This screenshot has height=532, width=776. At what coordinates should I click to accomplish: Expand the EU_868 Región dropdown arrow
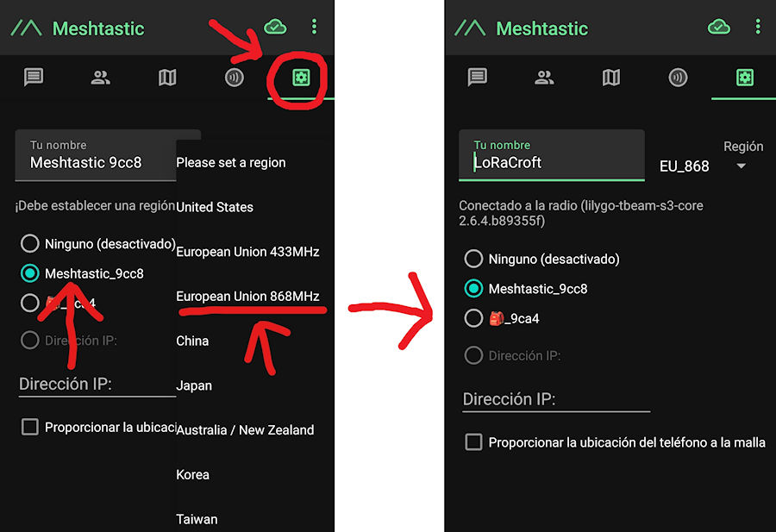click(741, 166)
